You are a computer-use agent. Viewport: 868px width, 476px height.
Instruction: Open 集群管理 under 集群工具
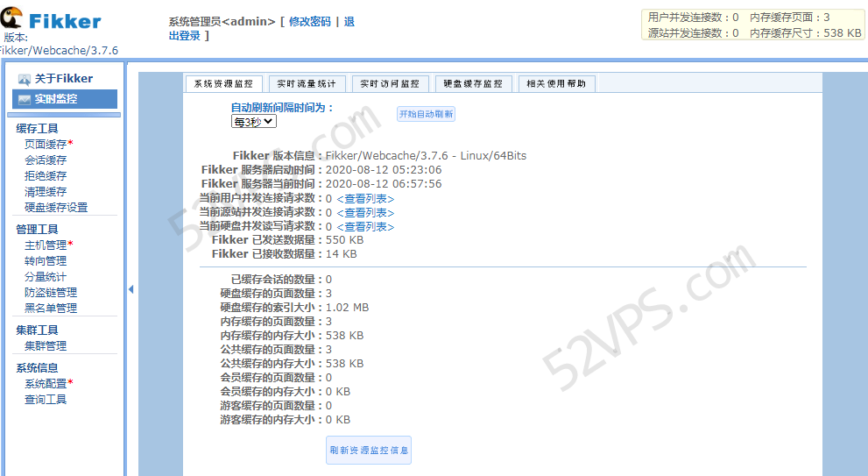tap(46, 345)
